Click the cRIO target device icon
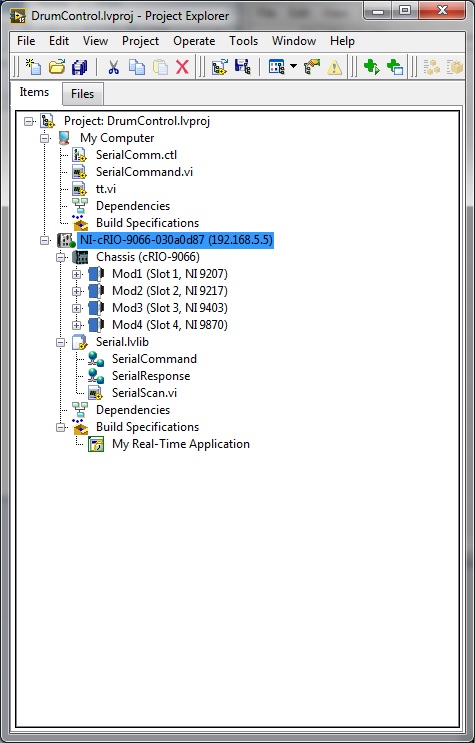 coord(66,240)
